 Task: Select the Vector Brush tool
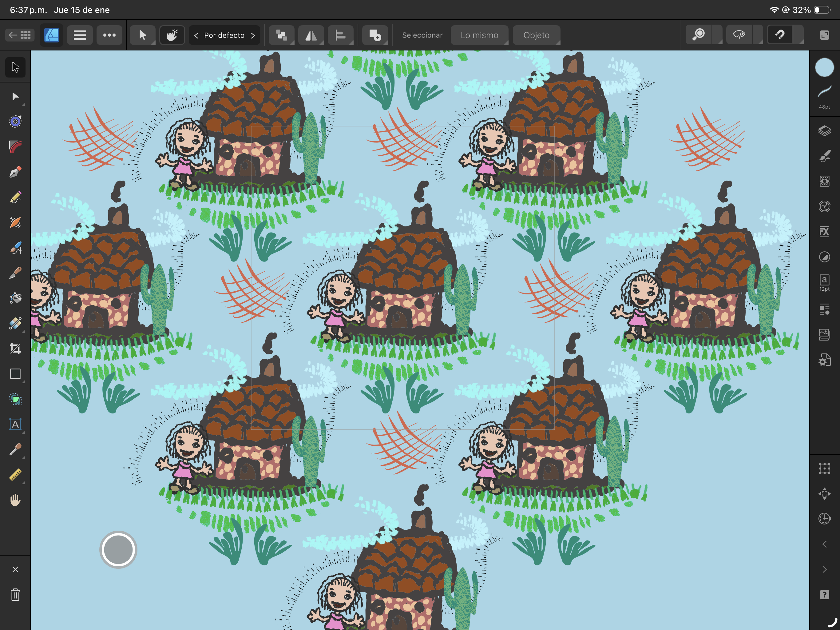click(15, 248)
